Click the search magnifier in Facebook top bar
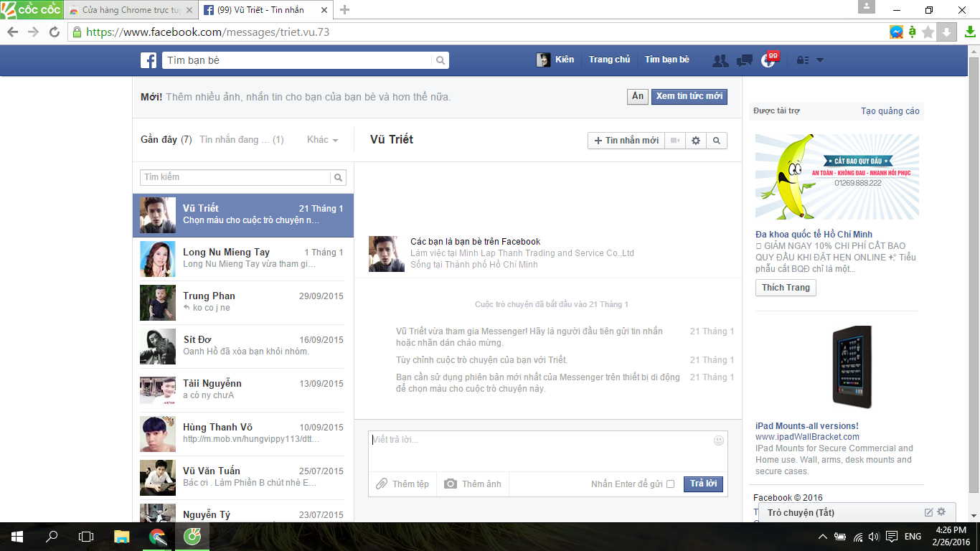980x551 pixels. tap(441, 60)
